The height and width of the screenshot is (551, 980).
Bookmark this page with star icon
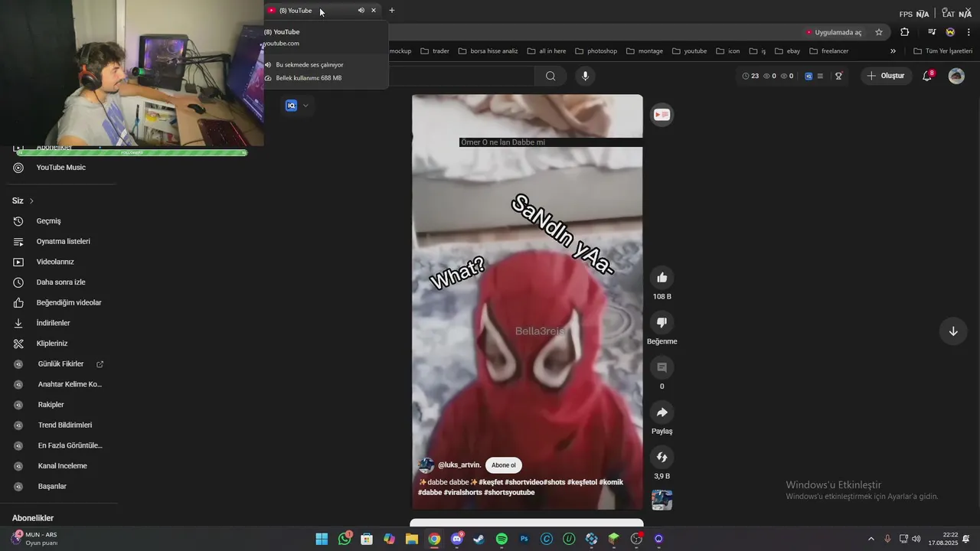click(x=879, y=32)
